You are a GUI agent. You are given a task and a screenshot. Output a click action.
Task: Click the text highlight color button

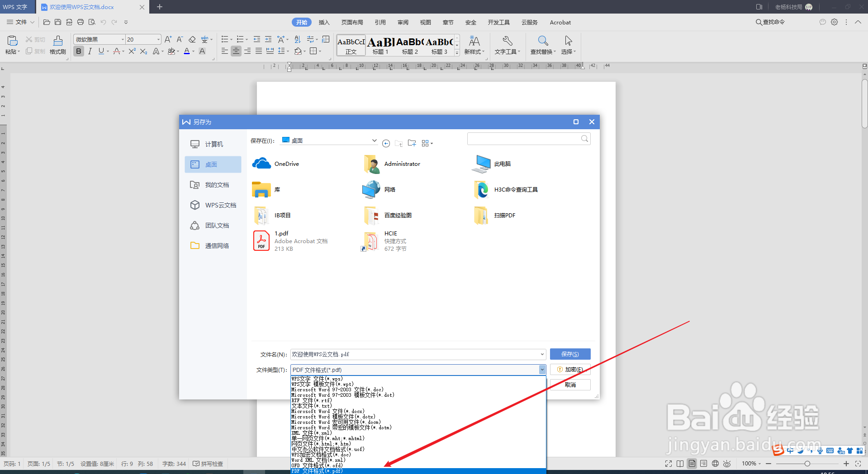171,51
